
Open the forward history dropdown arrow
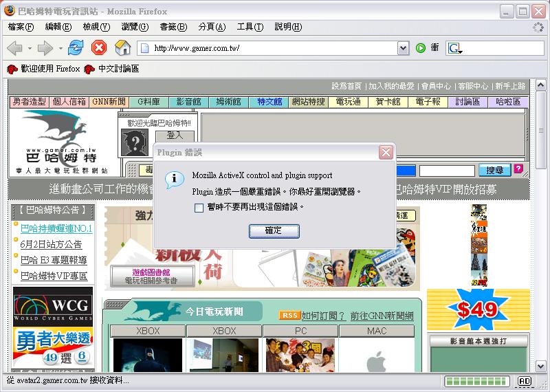point(60,48)
